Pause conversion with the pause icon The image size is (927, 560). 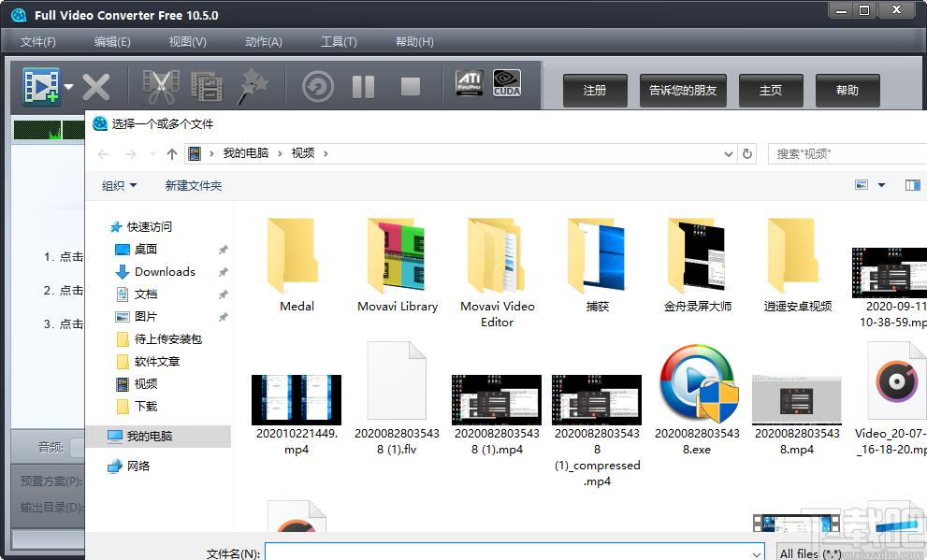[x=363, y=87]
